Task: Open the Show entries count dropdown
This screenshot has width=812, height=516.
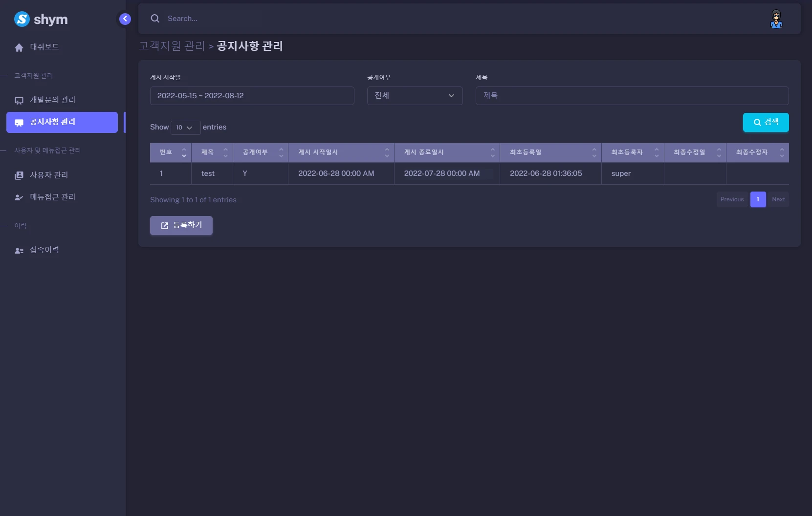Action: 185,128
